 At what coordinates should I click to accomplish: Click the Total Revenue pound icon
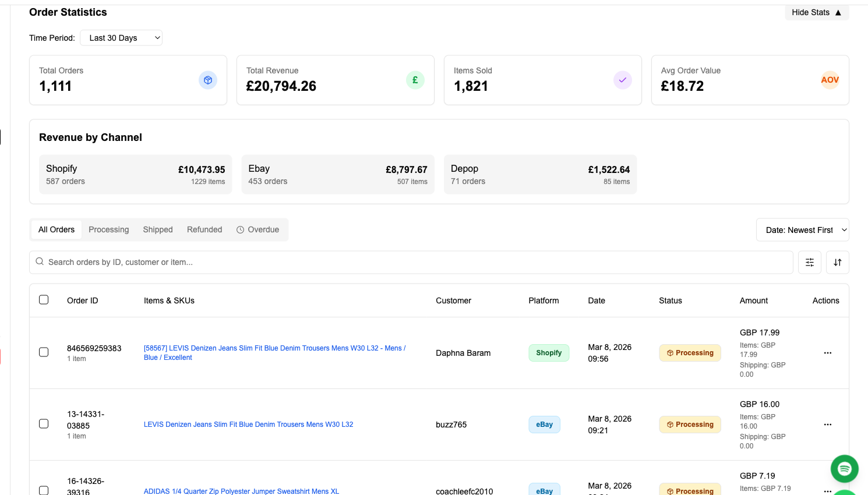click(415, 80)
